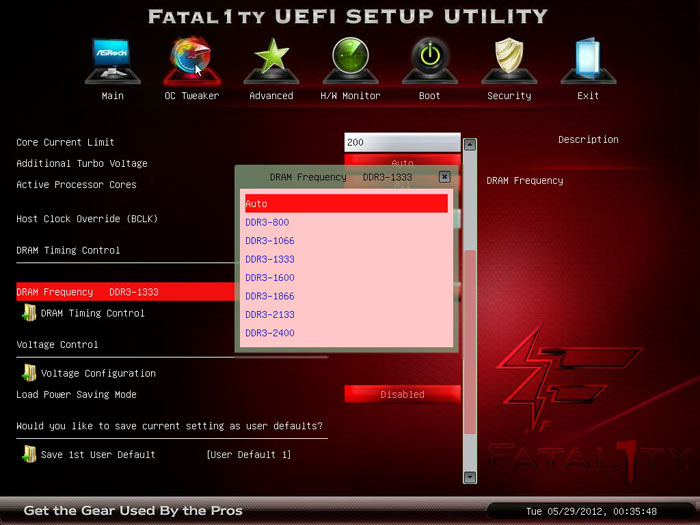Toggle Load Power Saving Mode Disabled button
700x525 pixels.
(x=402, y=394)
